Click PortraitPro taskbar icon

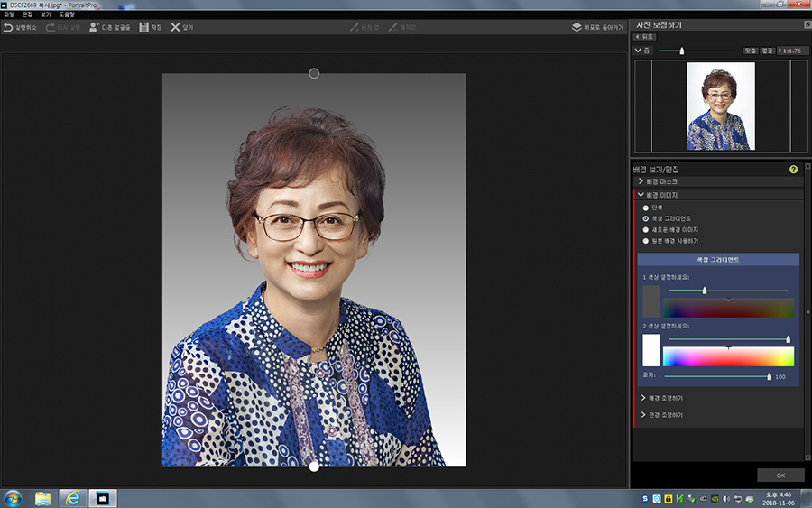pos(103,499)
